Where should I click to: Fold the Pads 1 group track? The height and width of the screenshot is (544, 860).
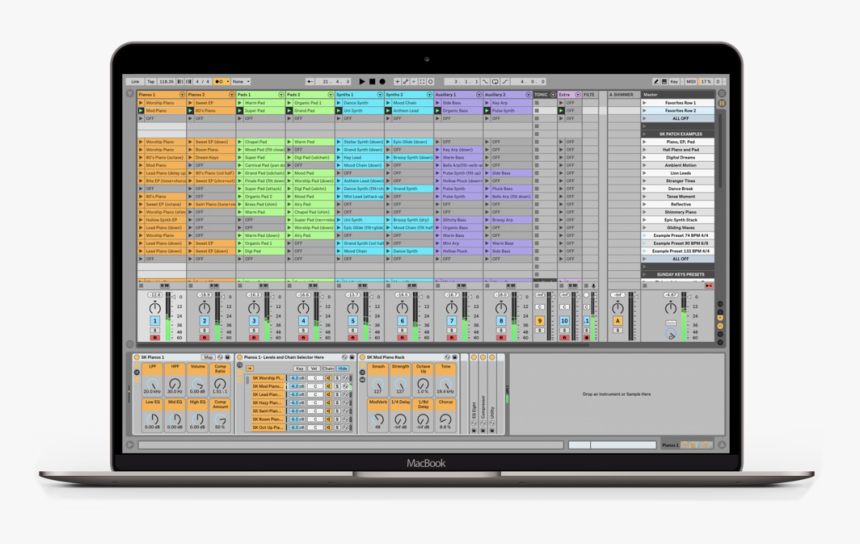pyautogui.click(x=281, y=95)
